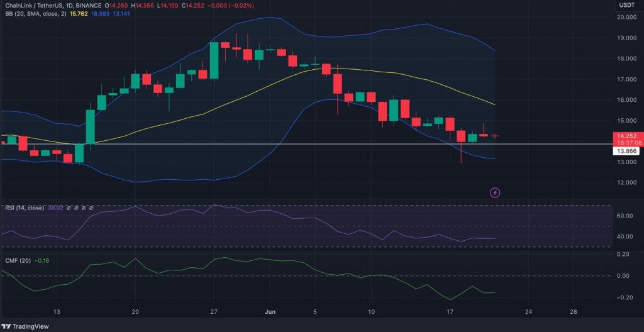Click the BB upper value 18.383
644x332 pixels.
tap(99, 14)
